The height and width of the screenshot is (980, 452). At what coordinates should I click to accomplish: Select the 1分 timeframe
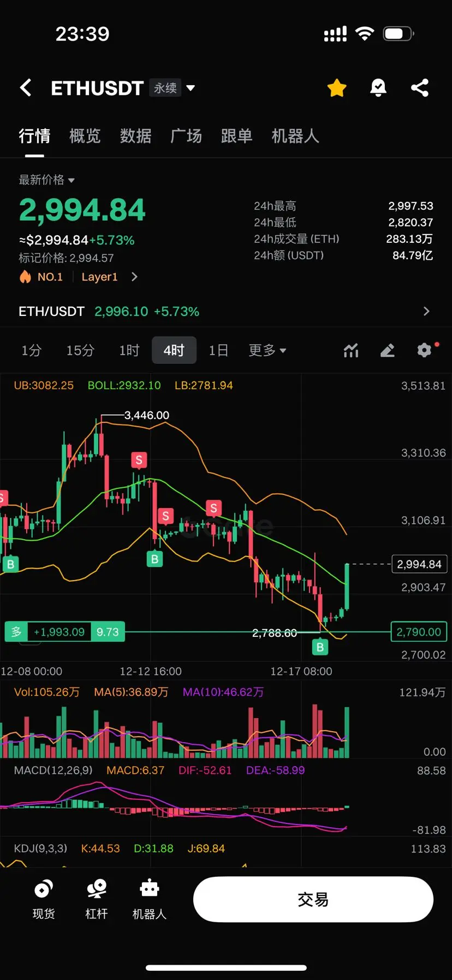[x=31, y=350]
